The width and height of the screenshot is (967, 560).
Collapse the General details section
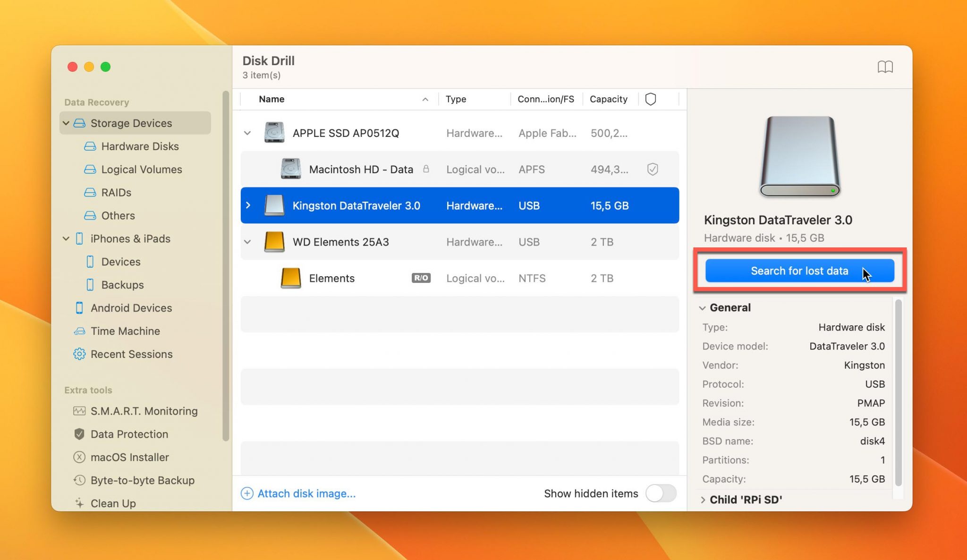(x=703, y=307)
